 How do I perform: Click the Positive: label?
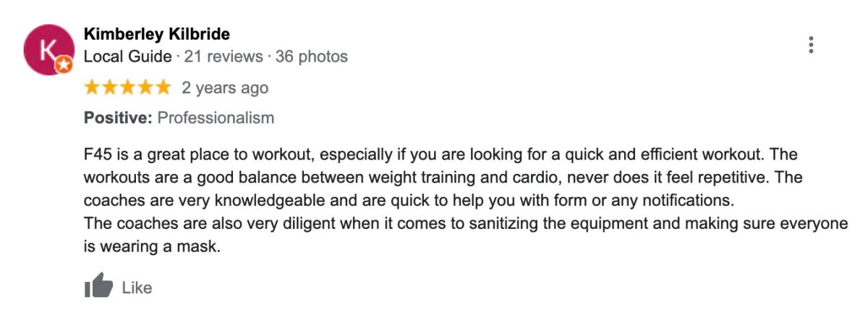click(119, 117)
